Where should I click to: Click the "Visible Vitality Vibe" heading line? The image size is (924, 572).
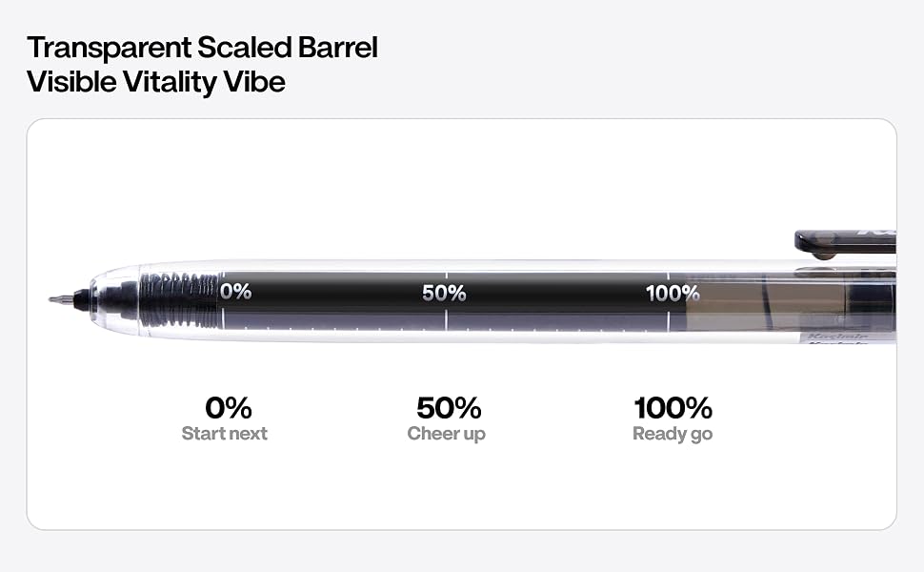click(x=156, y=81)
